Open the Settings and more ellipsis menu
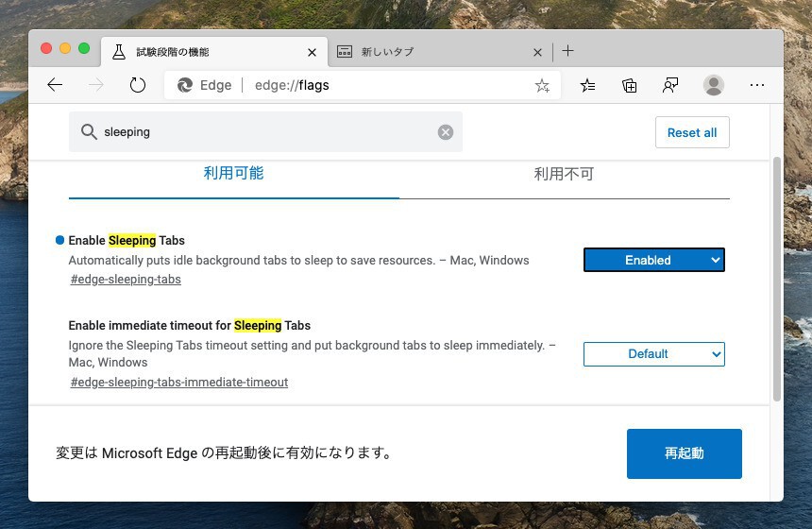Image resolution: width=812 pixels, height=529 pixels. (x=756, y=85)
